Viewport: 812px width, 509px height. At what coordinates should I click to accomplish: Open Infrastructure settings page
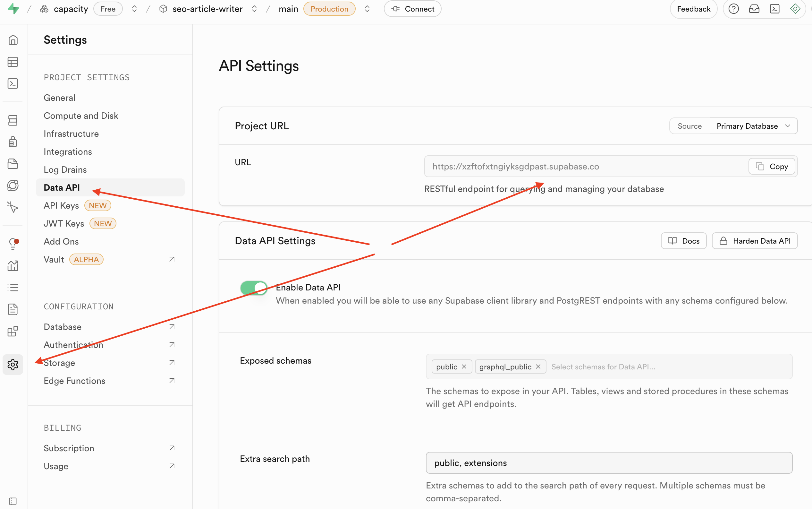[x=71, y=134]
